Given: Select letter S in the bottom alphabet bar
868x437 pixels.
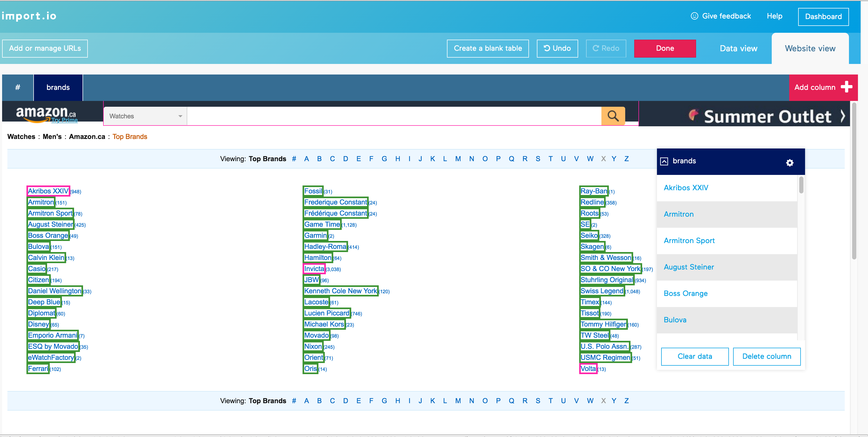Looking at the screenshot, I should point(538,401).
